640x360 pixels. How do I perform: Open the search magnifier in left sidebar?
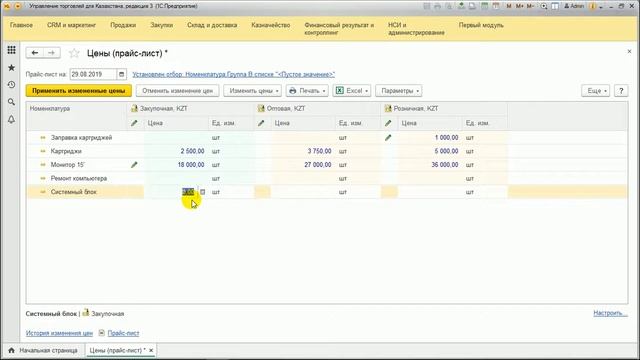[x=11, y=102]
